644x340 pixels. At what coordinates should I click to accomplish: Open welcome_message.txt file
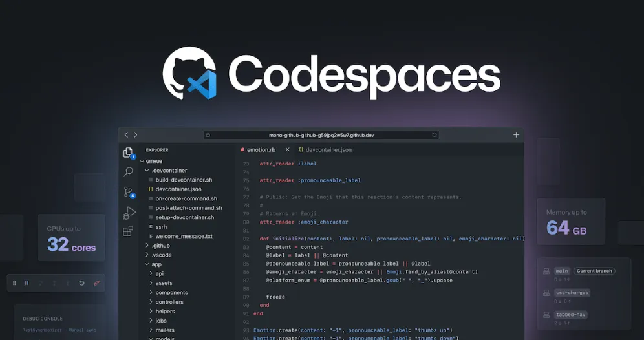(x=184, y=236)
